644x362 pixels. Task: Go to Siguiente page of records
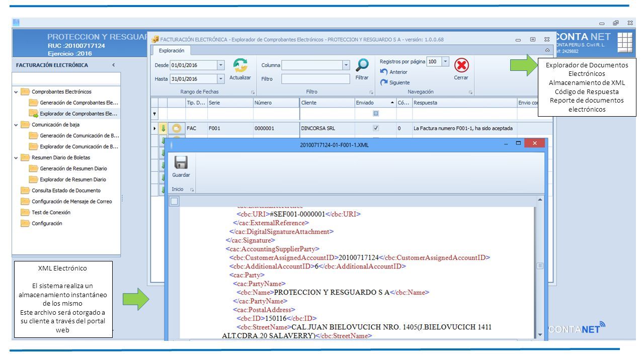[395, 82]
